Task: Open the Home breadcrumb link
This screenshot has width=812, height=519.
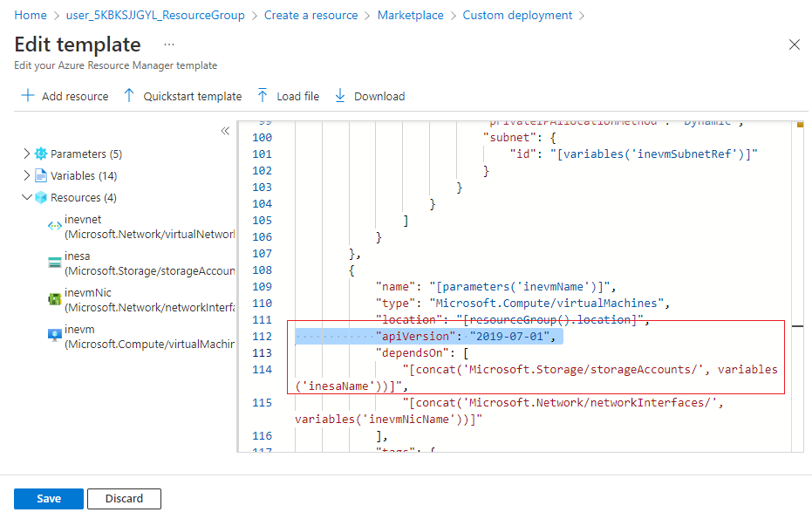Action: (x=31, y=16)
